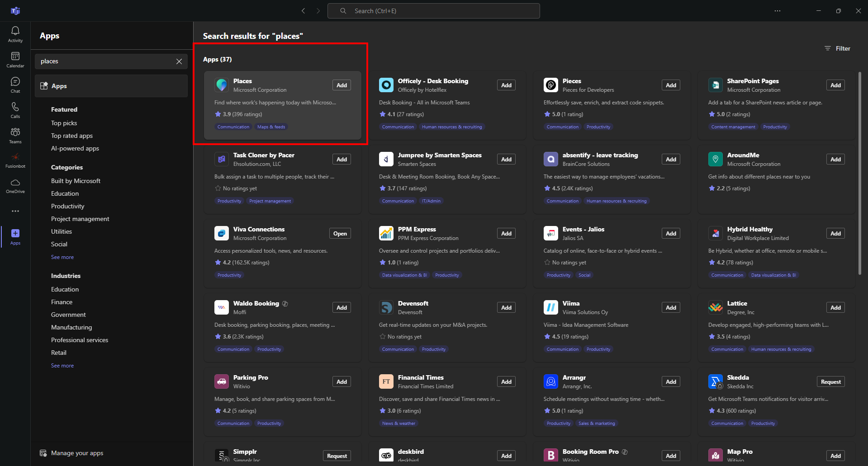Open the Calls phone icon
The width and height of the screenshot is (868, 466).
coord(15,107)
